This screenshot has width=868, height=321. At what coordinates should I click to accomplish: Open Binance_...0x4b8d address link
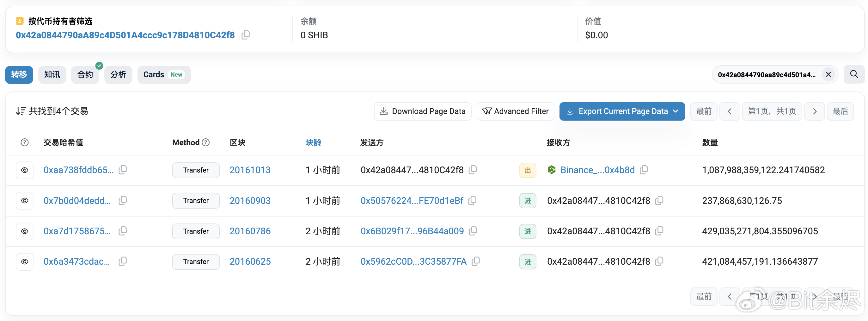597,170
